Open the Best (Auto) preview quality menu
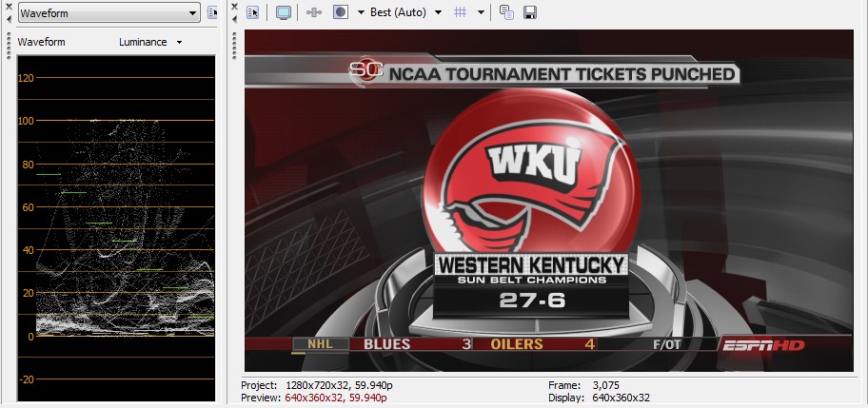 (x=405, y=12)
